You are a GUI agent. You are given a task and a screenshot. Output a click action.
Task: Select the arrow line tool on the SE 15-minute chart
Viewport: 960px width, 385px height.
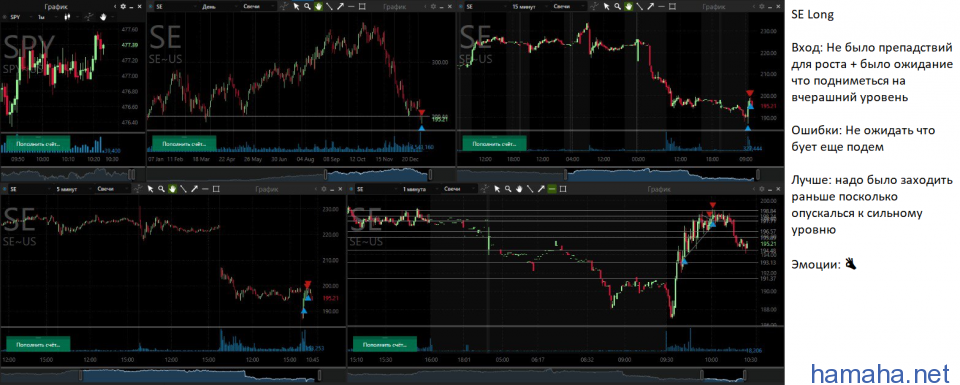coord(651,7)
